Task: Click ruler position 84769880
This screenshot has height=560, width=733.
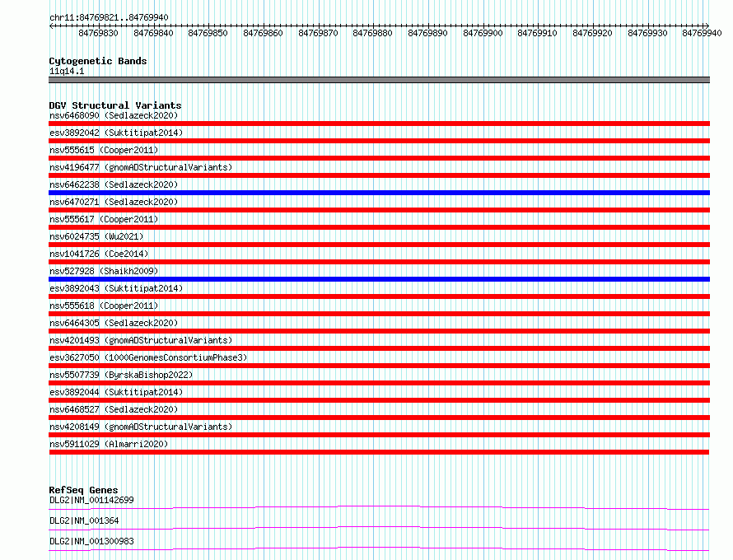Action: click(x=372, y=33)
